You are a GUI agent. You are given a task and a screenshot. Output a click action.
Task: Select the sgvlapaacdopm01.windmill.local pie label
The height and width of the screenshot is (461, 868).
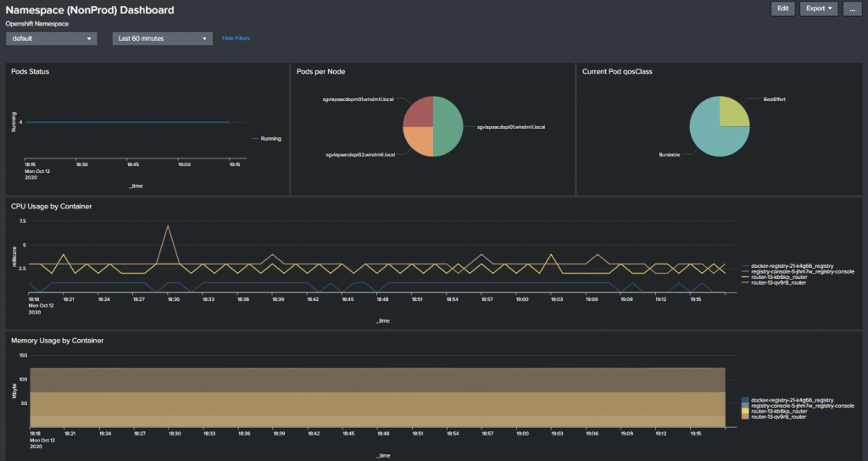coord(359,99)
